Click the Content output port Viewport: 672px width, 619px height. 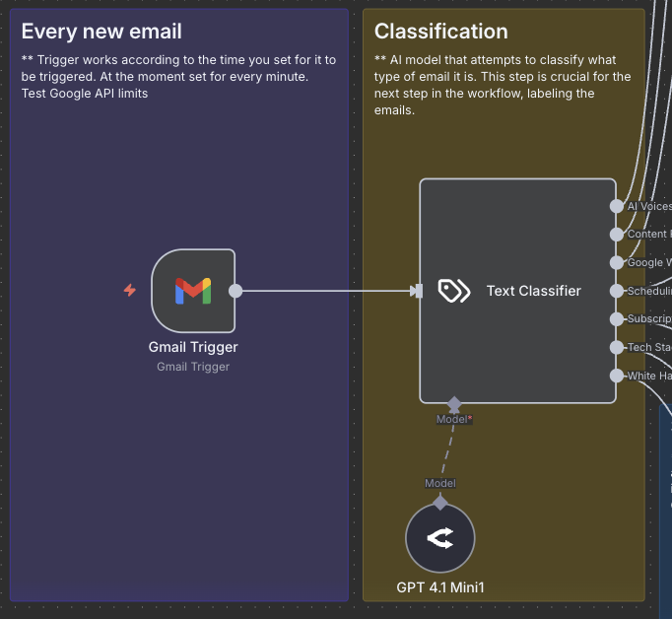617,235
